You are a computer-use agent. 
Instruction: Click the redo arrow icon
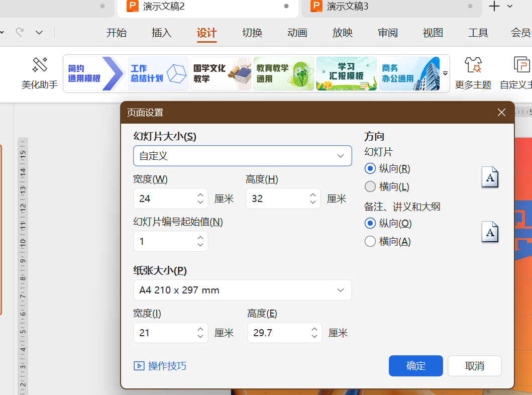point(20,33)
